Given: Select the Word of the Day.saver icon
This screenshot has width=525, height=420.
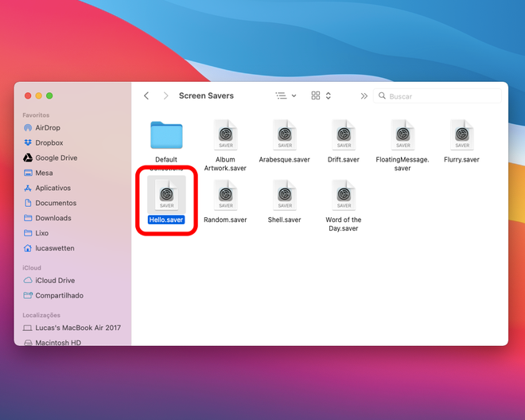Looking at the screenshot, I should click(x=344, y=195).
